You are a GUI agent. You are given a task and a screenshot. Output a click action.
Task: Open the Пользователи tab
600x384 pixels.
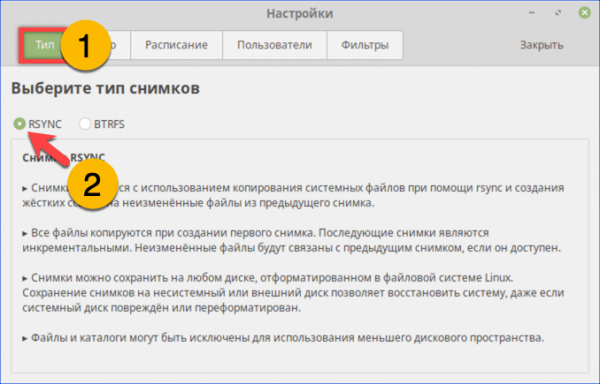coord(275,45)
